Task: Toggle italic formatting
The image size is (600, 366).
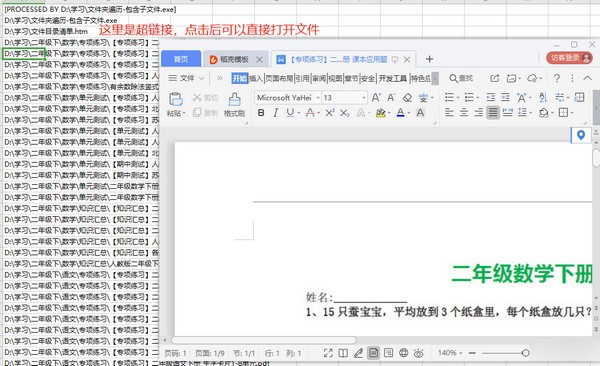Action: pos(276,113)
